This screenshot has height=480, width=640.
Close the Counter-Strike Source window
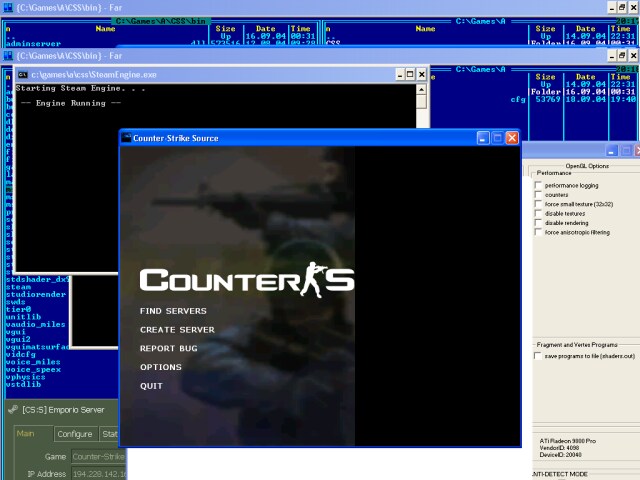[512, 138]
